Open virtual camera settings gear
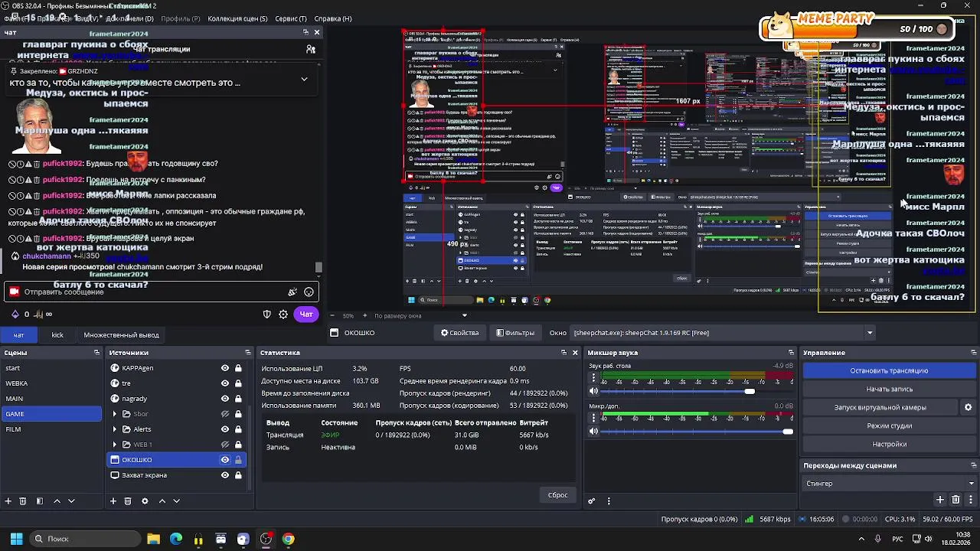Screen dimensions: 980x551 point(968,407)
